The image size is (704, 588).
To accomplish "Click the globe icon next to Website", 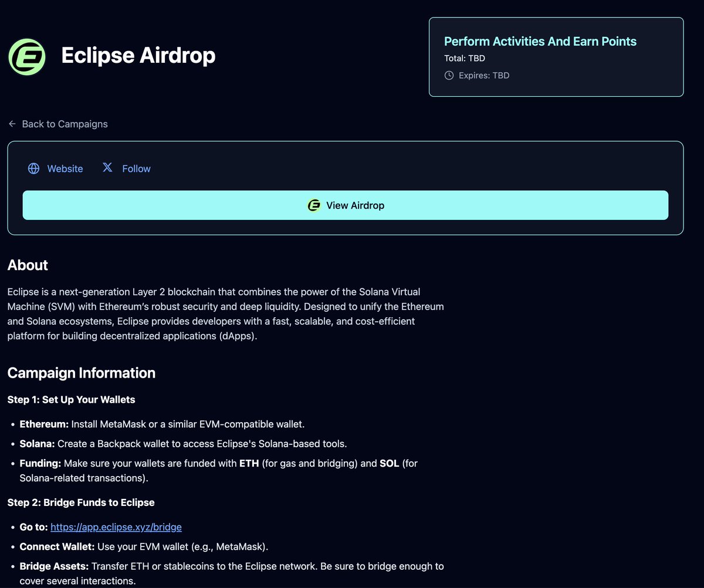I will pos(34,169).
